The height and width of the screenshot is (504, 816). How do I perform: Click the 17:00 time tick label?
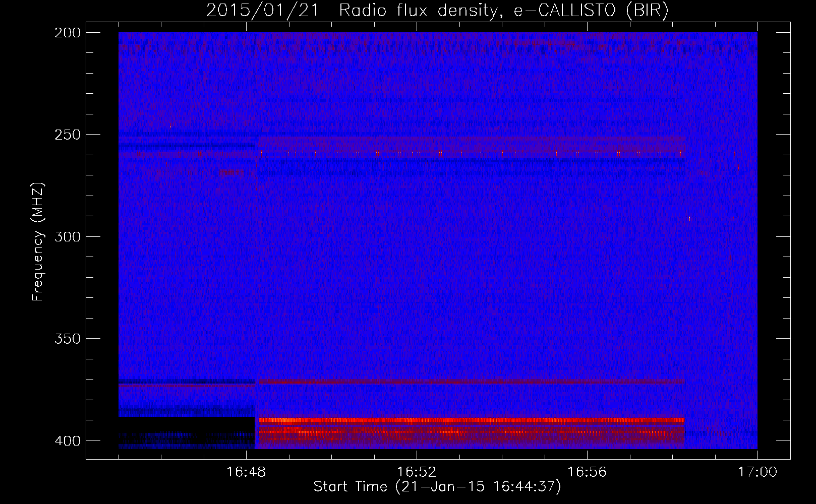click(757, 472)
